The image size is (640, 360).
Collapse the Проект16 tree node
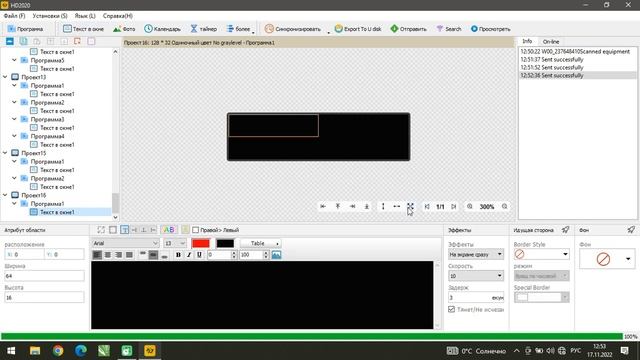5,195
